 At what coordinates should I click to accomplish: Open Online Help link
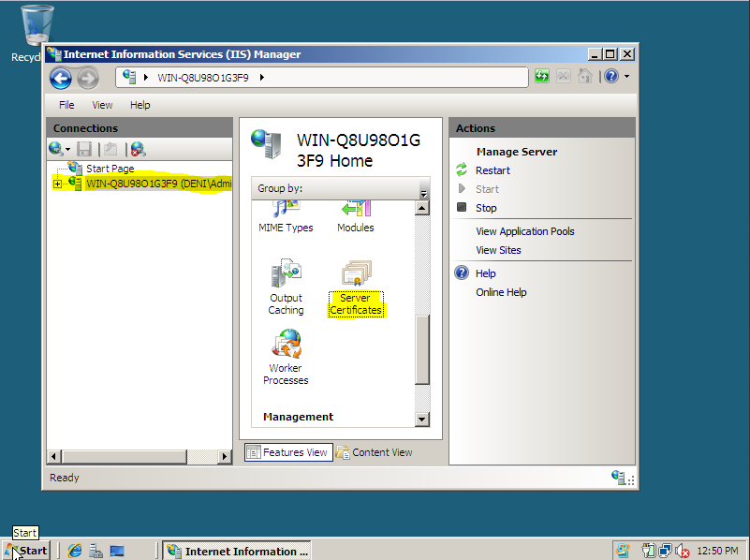[501, 292]
